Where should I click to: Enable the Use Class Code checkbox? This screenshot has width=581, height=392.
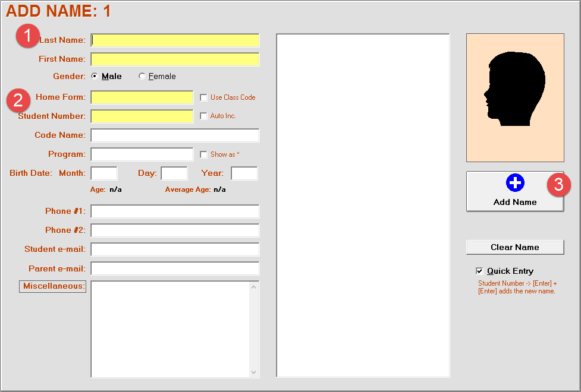[203, 97]
